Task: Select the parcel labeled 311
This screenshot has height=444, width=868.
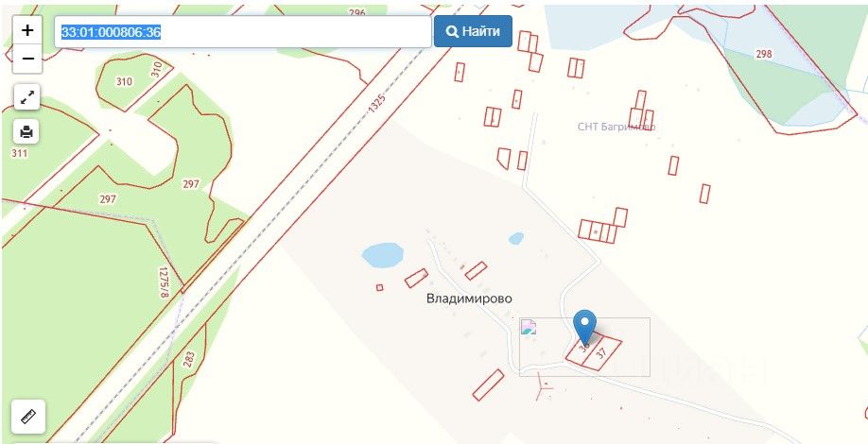Action: 19,153
